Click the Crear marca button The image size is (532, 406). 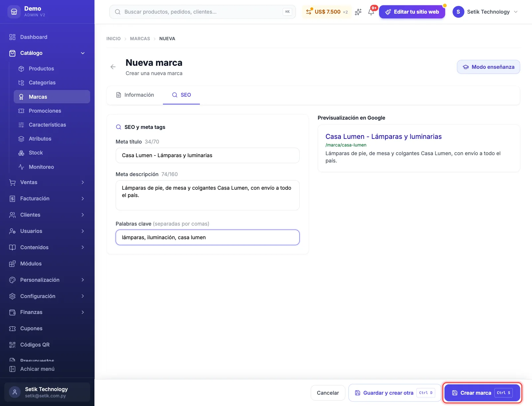[482, 393]
